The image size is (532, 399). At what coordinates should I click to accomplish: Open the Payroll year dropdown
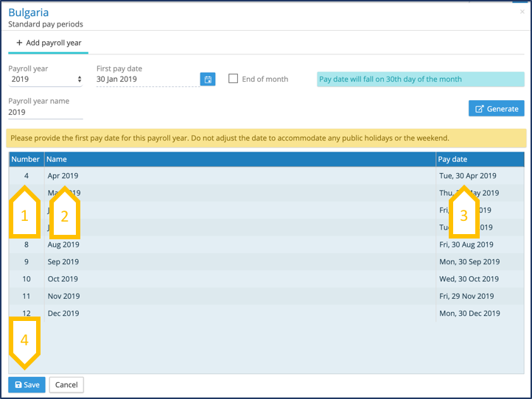point(46,80)
